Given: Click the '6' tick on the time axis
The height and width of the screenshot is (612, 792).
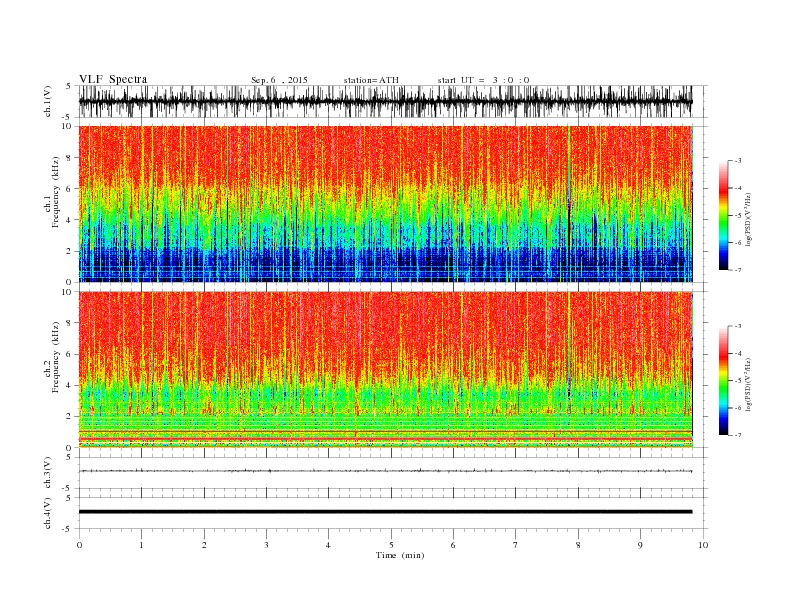Looking at the screenshot, I should [453, 545].
